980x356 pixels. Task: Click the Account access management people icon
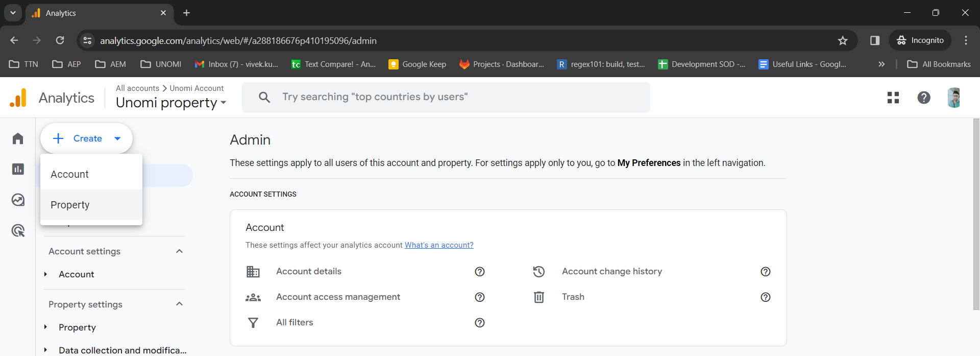click(x=253, y=297)
